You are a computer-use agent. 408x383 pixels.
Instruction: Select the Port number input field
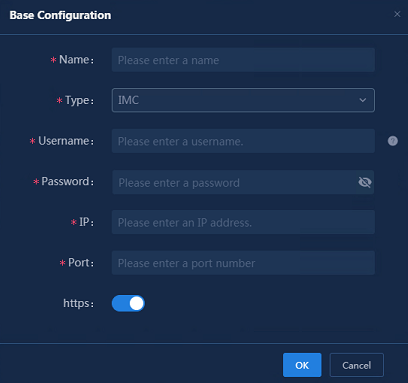(x=243, y=263)
